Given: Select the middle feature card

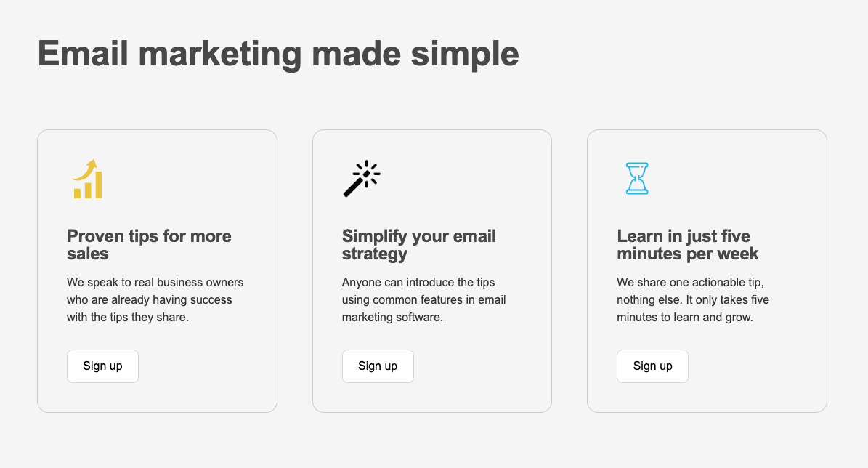Looking at the screenshot, I should [432, 270].
